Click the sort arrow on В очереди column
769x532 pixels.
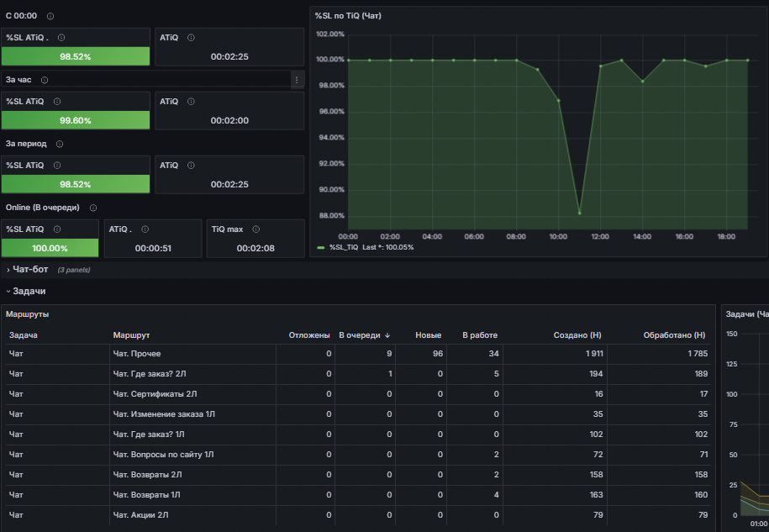click(387, 335)
